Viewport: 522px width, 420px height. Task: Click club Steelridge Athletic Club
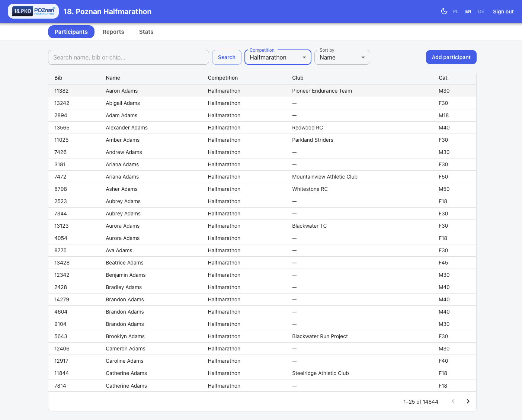(x=321, y=373)
